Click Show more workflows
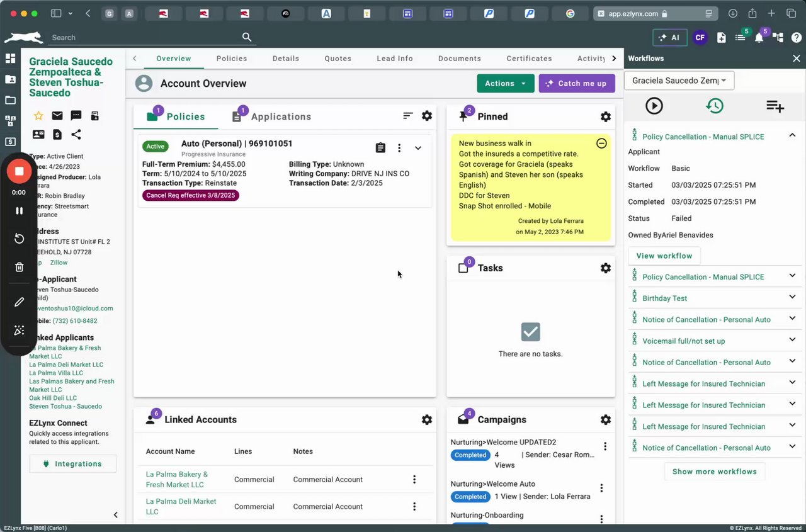This screenshot has width=806, height=532. [715, 472]
